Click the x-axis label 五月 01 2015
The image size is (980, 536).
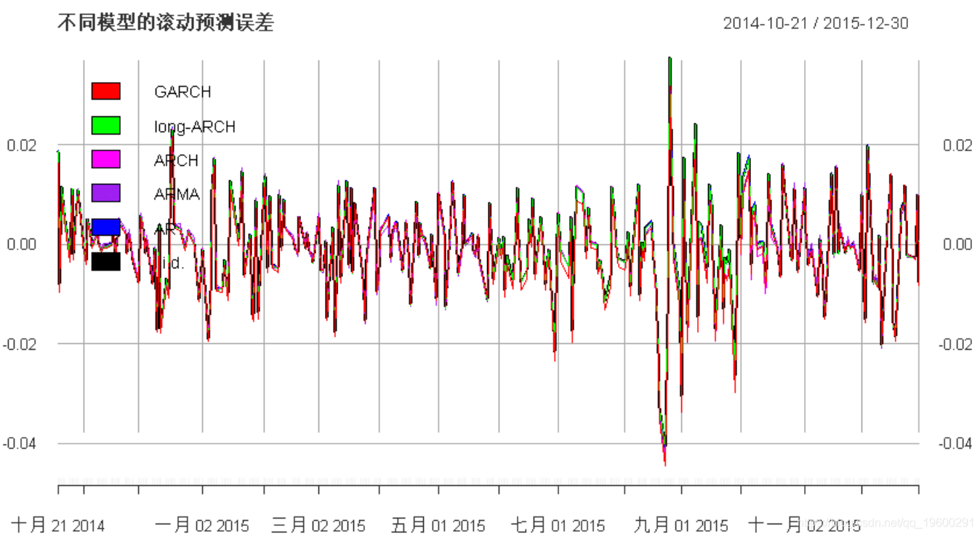[438, 525]
